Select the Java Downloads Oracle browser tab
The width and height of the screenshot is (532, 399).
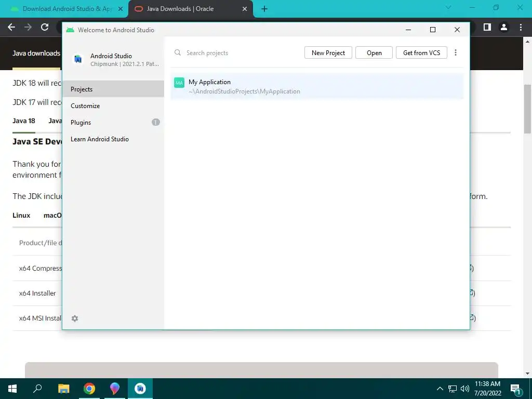click(x=191, y=9)
